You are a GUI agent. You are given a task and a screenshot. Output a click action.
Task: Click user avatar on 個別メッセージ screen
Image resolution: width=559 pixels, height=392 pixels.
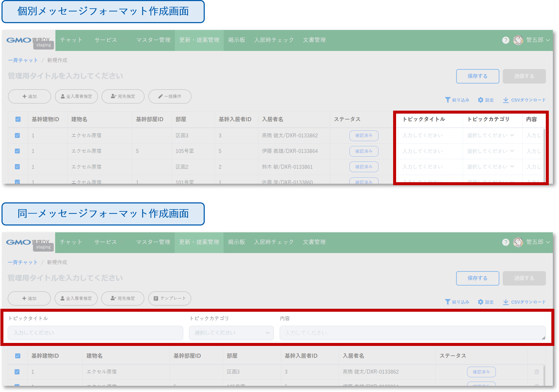point(518,40)
